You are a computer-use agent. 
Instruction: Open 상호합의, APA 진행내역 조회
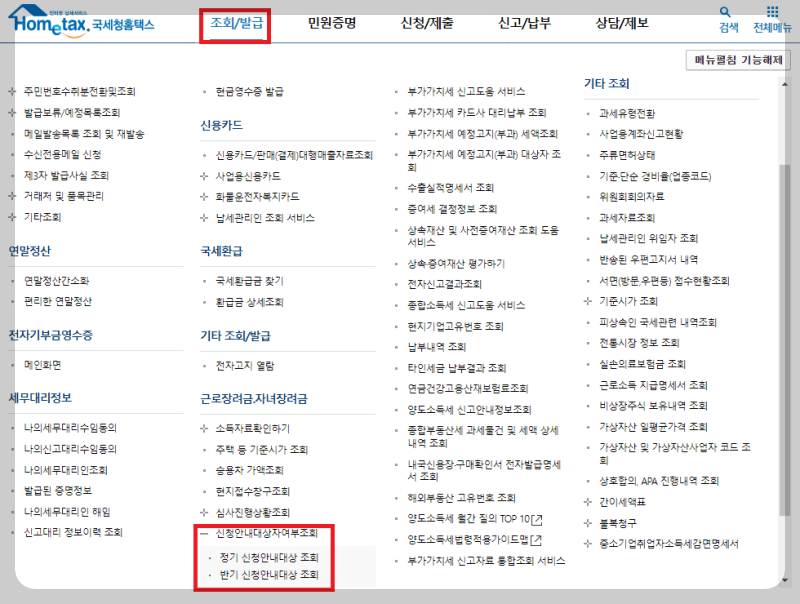pyautogui.click(x=659, y=481)
